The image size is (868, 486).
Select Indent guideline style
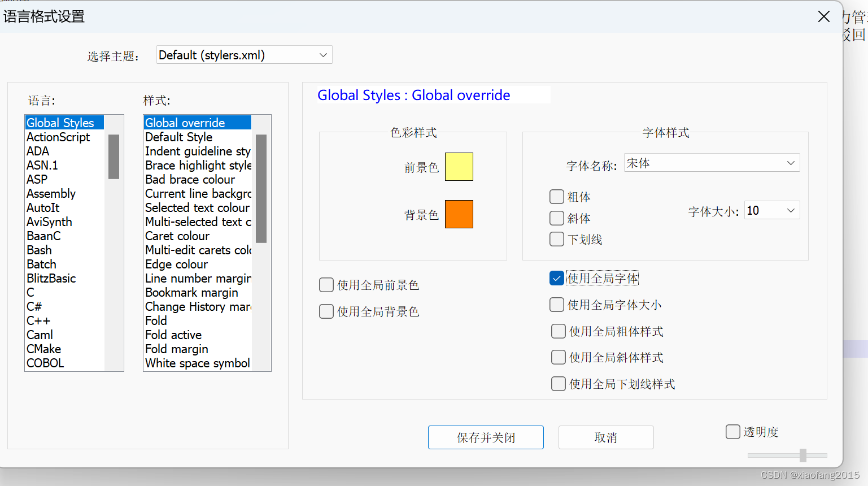pos(198,151)
